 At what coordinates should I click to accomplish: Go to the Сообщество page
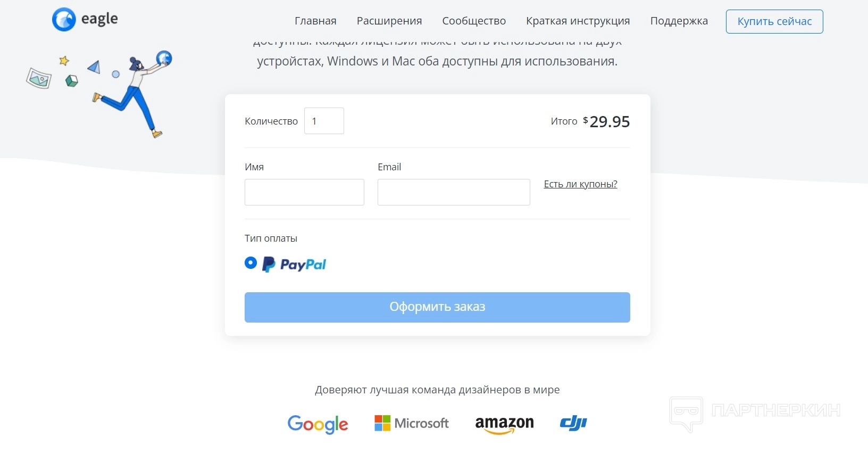pyautogui.click(x=474, y=21)
